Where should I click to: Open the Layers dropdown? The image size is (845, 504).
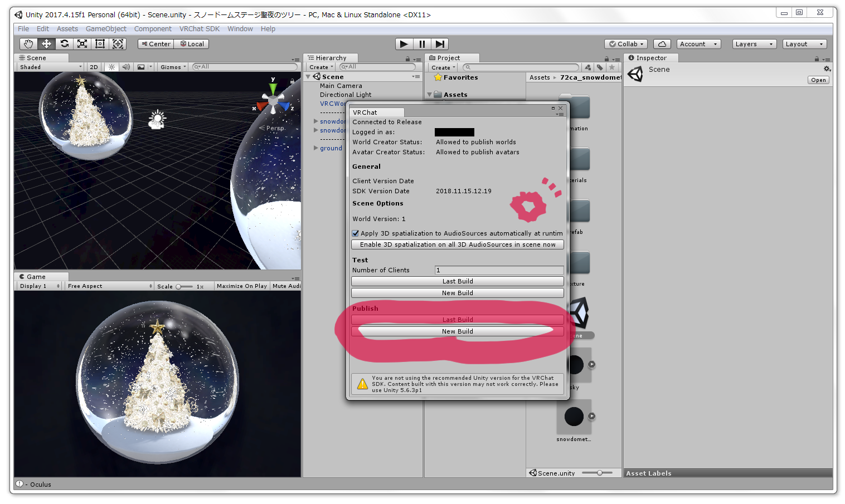pyautogui.click(x=754, y=44)
